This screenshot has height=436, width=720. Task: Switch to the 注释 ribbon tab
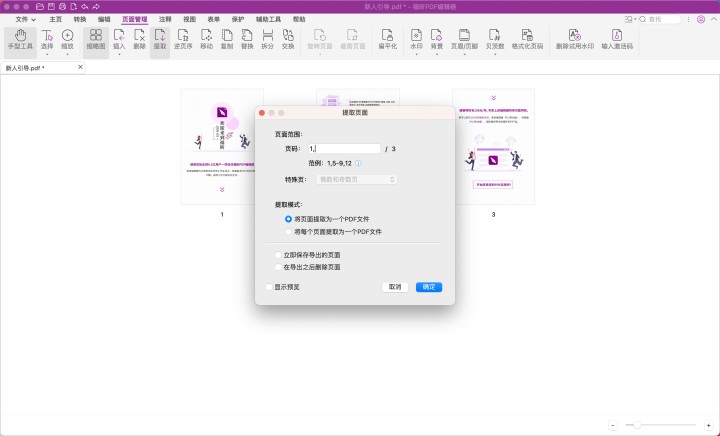point(165,19)
